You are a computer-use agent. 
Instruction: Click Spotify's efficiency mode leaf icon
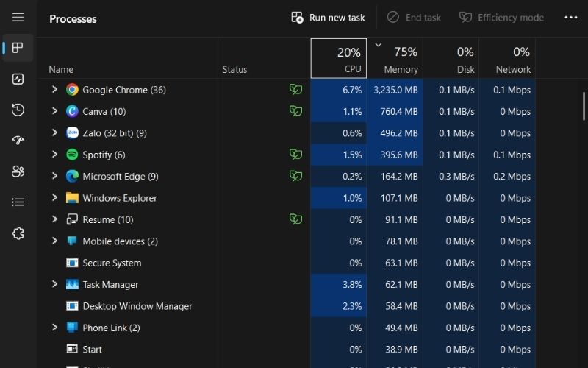[x=295, y=155]
